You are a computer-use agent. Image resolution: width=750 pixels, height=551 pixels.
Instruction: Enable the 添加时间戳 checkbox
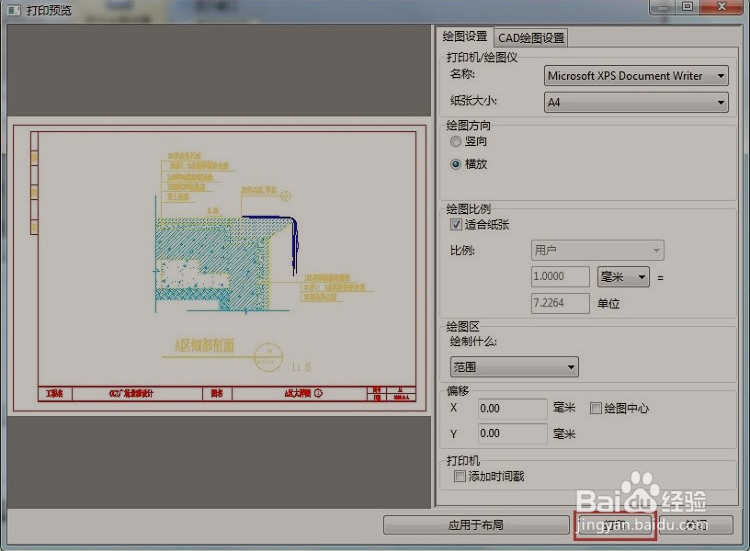(x=460, y=476)
